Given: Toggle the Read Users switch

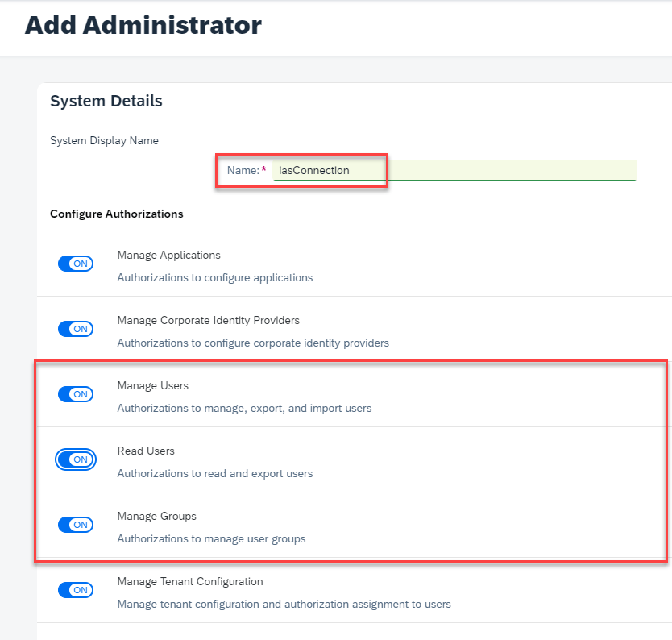Looking at the screenshot, I should (76, 459).
